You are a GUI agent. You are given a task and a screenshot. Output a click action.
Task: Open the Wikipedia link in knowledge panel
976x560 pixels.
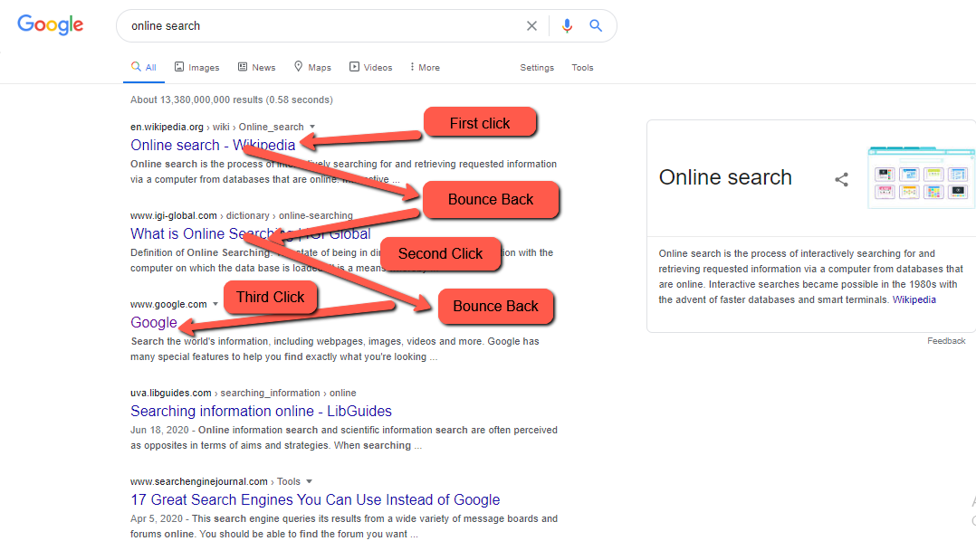(x=914, y=300)
